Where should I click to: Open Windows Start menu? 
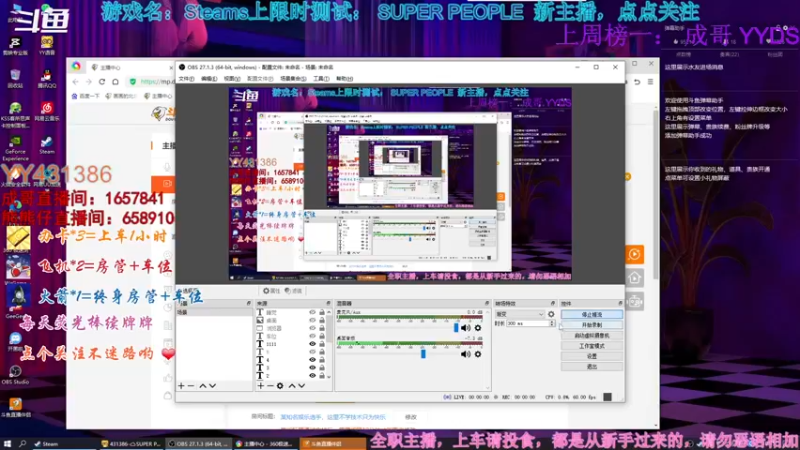click(7, 444)
